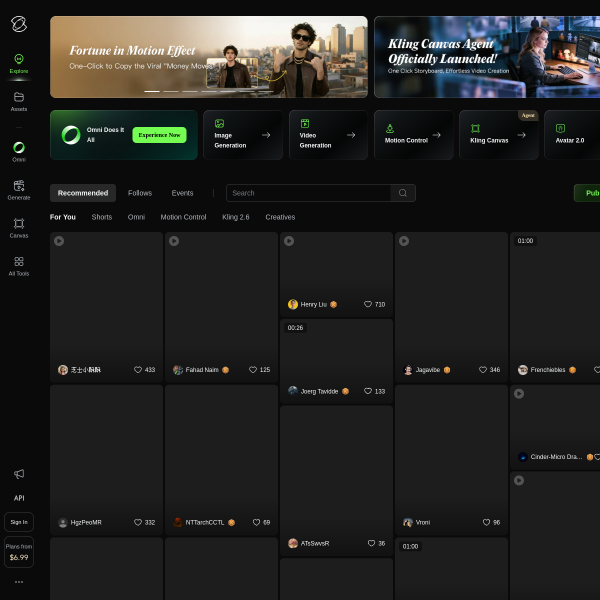The image size is (600, 600).
Task: Open the more options ellipsis in sidebar
Action: 19,581
